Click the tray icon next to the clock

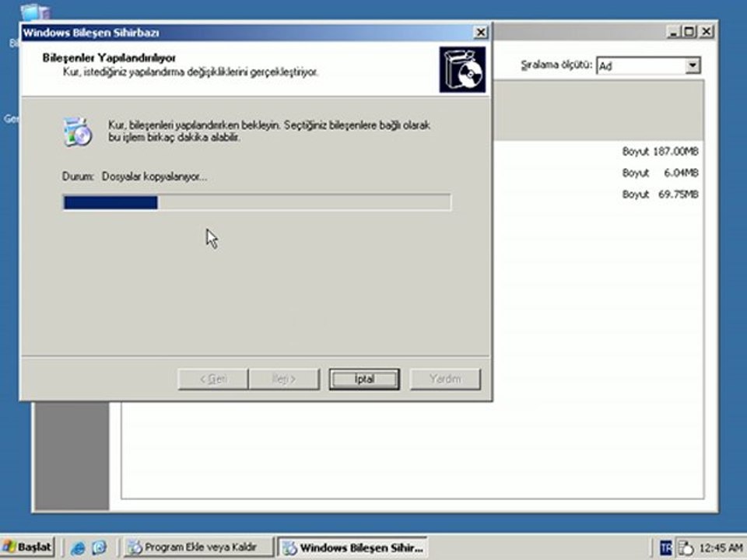click(685, 548)
